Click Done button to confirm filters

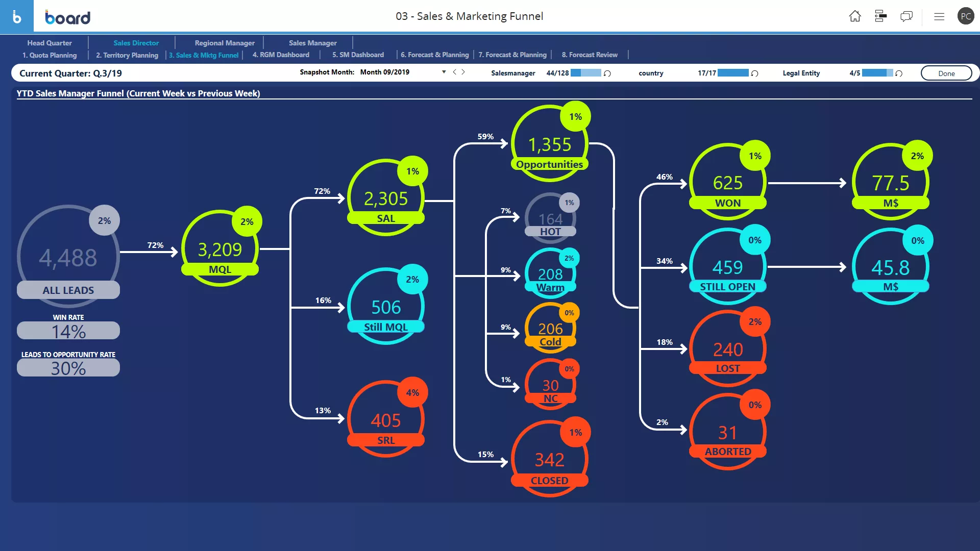pyautogui.click(x=946, y=72)
